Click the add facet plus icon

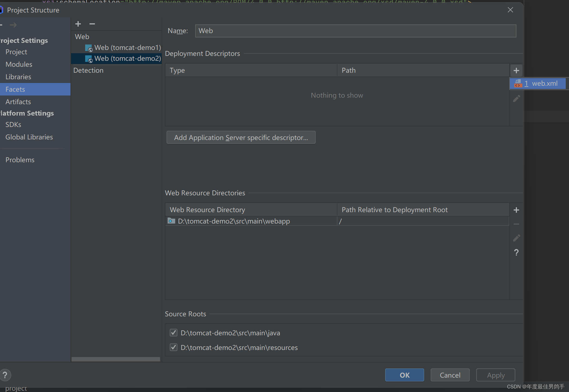pos(78,24)
